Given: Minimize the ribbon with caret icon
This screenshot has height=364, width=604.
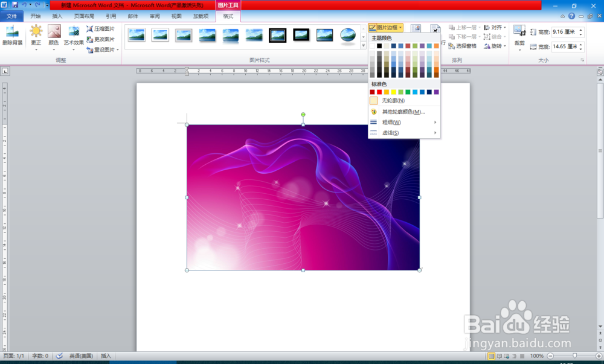Looking at the screenshot, I should pos(563,16).
